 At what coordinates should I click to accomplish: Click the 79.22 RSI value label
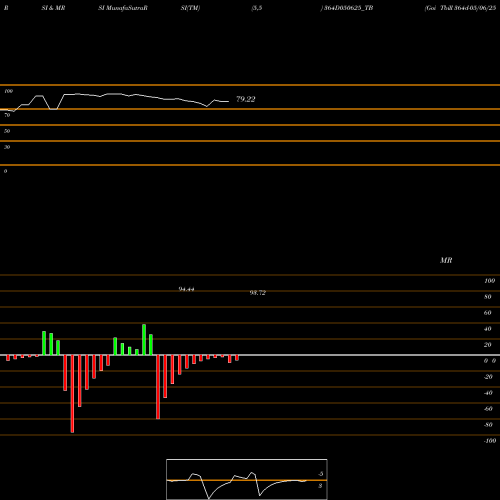pyautogui.click(x=246, y=99)
